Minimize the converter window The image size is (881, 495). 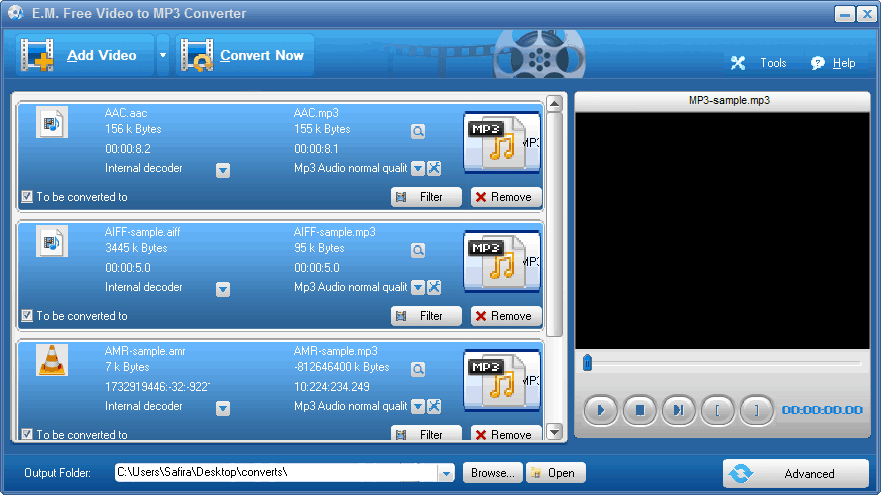[844, 13]
